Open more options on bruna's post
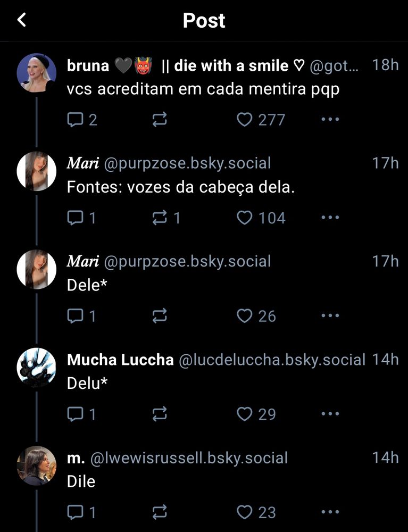This screenshot has width=408, height=532. [330, 119]
